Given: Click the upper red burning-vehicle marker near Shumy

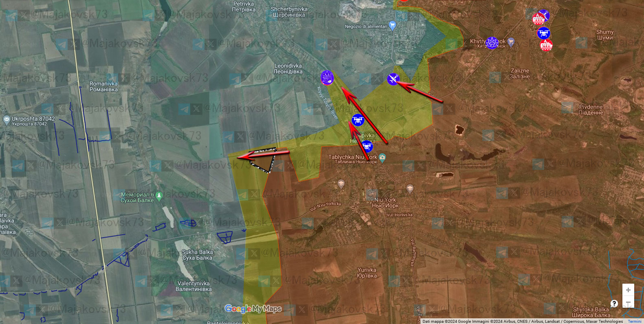Looking at the screenshot, I should click(538, 19).
